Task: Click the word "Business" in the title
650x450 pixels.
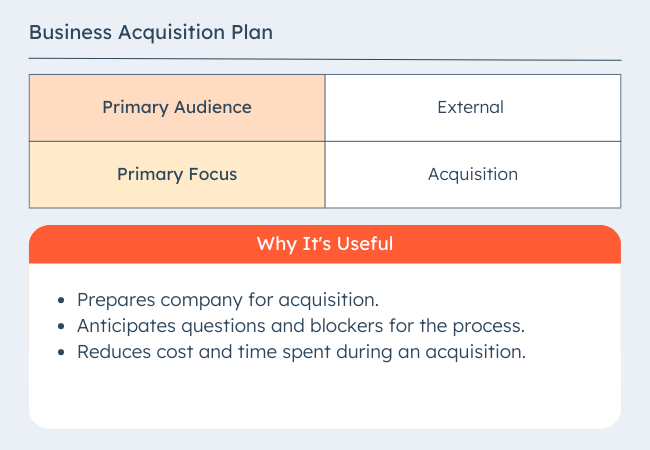Action: tap(68, 32)
